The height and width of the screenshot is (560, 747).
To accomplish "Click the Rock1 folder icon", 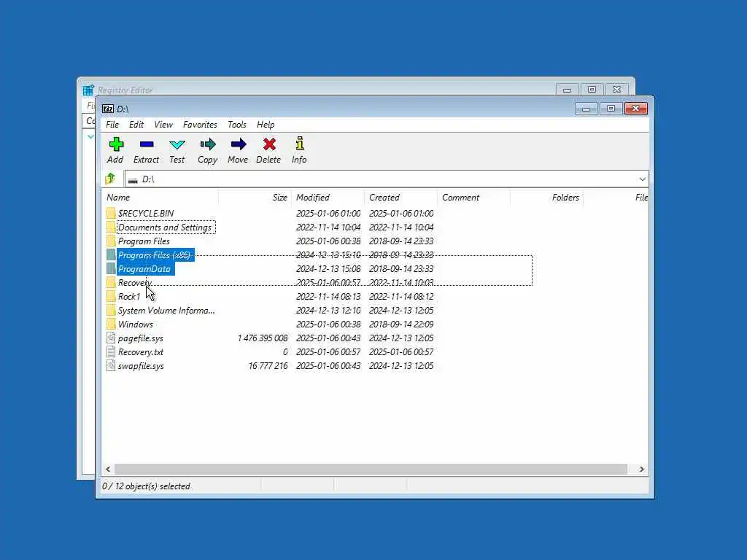I will click(111, 296).
